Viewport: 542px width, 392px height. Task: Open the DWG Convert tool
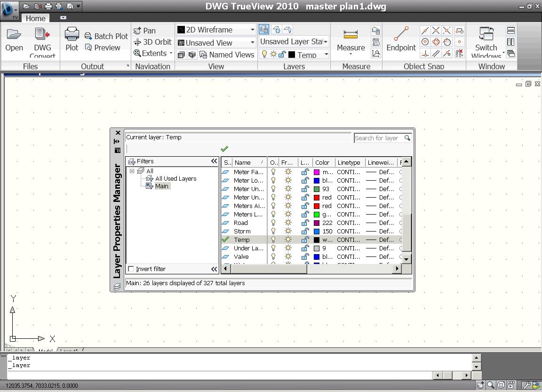click(42, 40)
